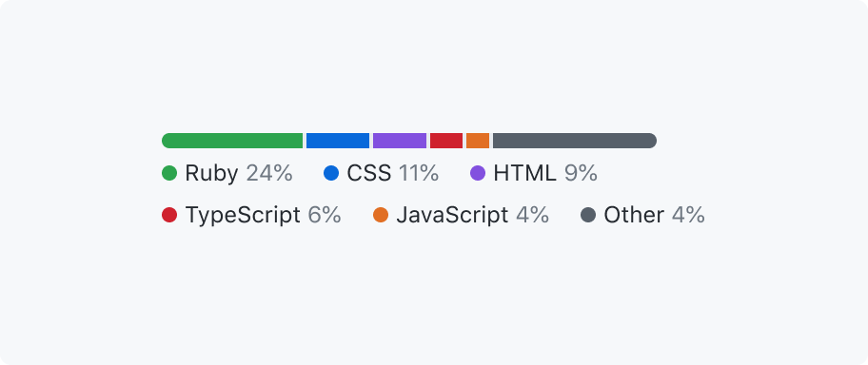868x365 pixels.
Task: Click the red TypeScript bar segment
Action: point(446,141)
